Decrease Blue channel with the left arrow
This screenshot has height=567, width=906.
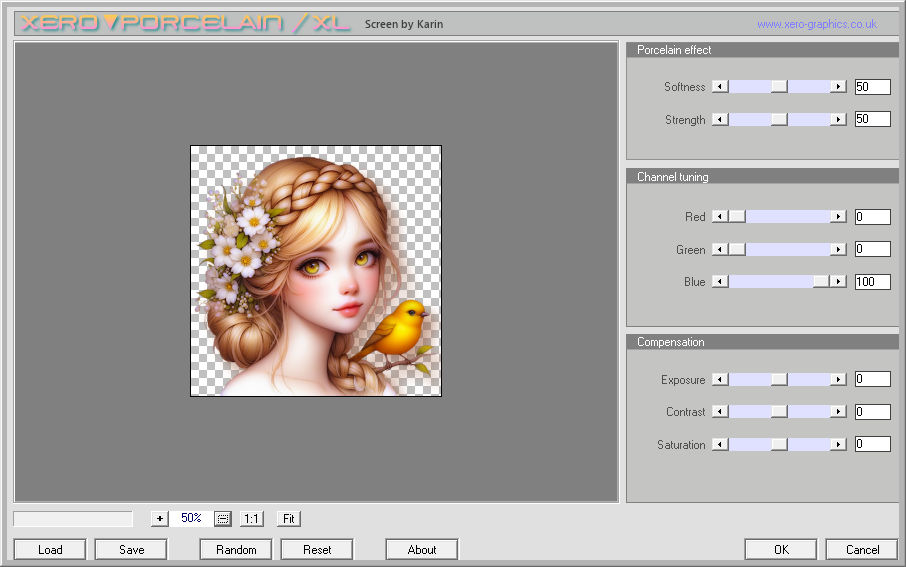pos(719,282)
